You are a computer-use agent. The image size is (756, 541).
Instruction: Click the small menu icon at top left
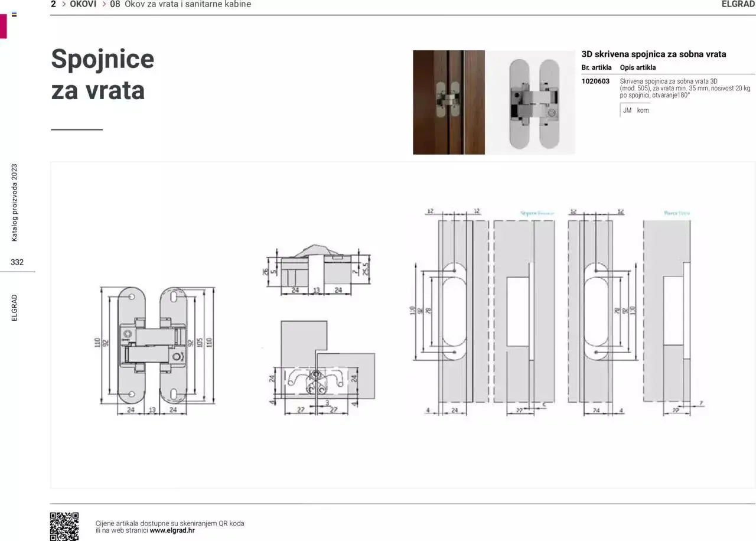pyautogui.click(x=14, y=14)
